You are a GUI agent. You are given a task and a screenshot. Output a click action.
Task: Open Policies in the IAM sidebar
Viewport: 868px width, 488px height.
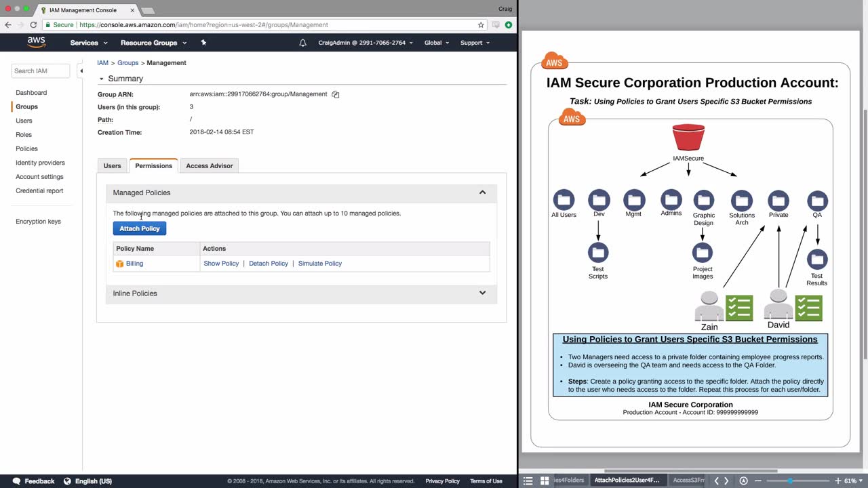click(x=27, y=149)
